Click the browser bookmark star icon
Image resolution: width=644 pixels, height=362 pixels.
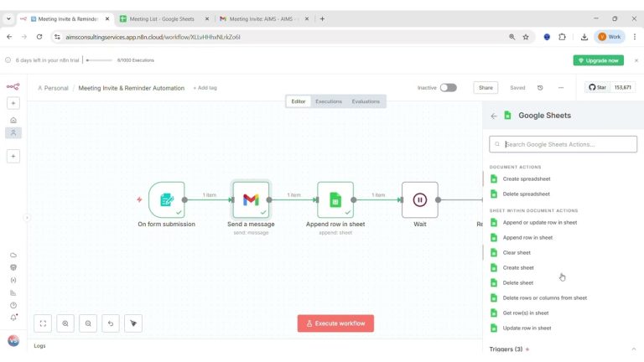tap(526, 37)
